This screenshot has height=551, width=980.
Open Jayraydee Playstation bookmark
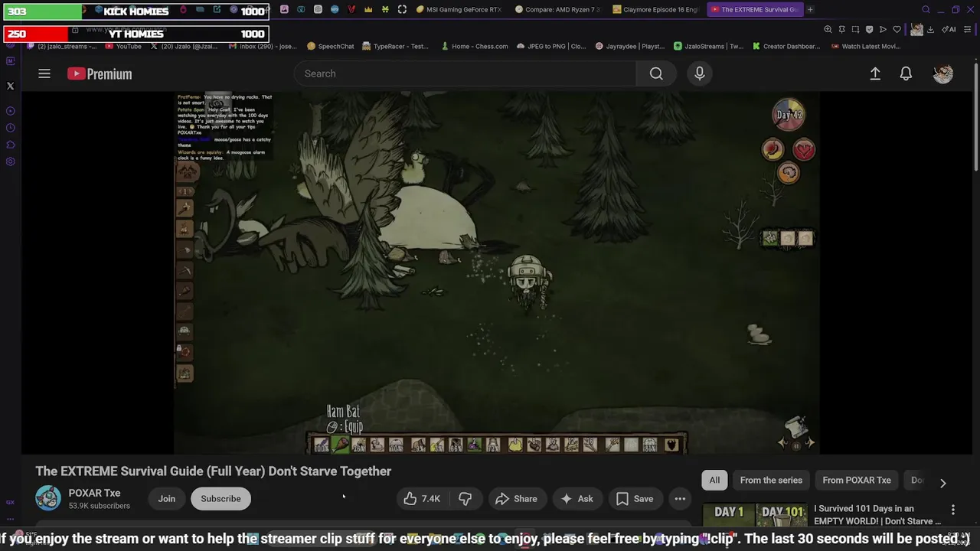(629, 46)
